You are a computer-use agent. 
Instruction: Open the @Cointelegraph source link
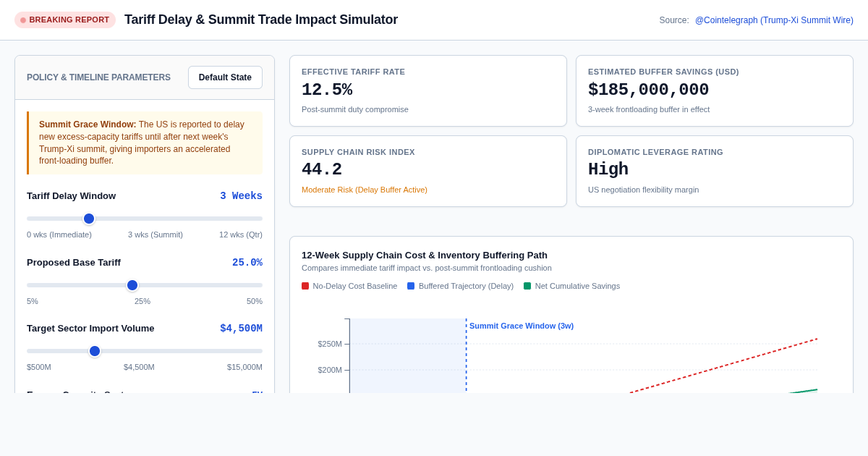pos(774,20)
